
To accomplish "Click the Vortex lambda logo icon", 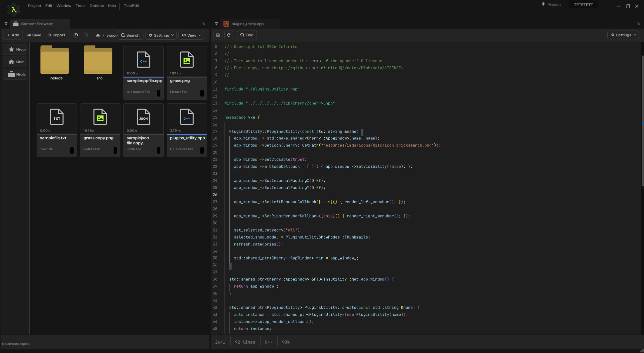I will [x=14, y=10].
